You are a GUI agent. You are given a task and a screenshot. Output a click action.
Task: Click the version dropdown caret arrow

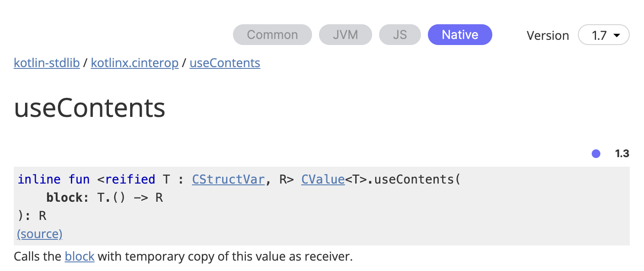click(617, 35)
